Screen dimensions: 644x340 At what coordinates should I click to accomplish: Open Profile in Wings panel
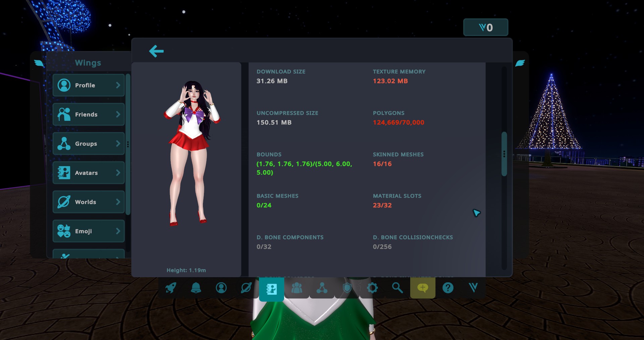[x=89, y=85]
